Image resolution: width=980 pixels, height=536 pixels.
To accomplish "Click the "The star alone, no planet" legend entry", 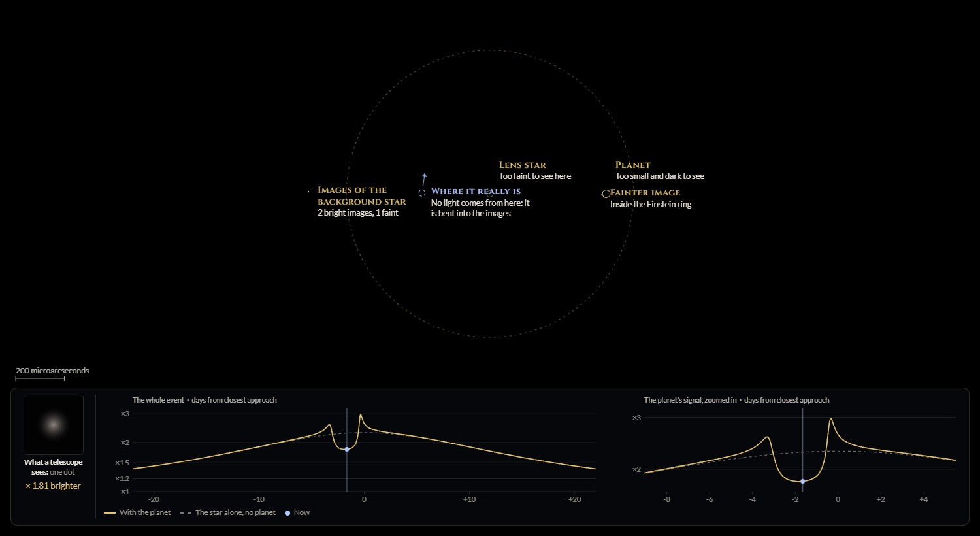I will (227, 513).
